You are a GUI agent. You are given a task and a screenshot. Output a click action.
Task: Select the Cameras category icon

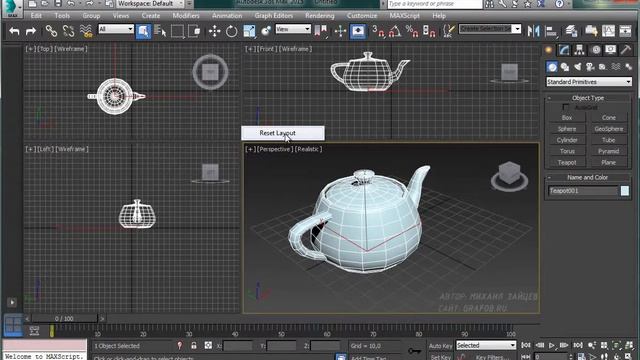590,67
